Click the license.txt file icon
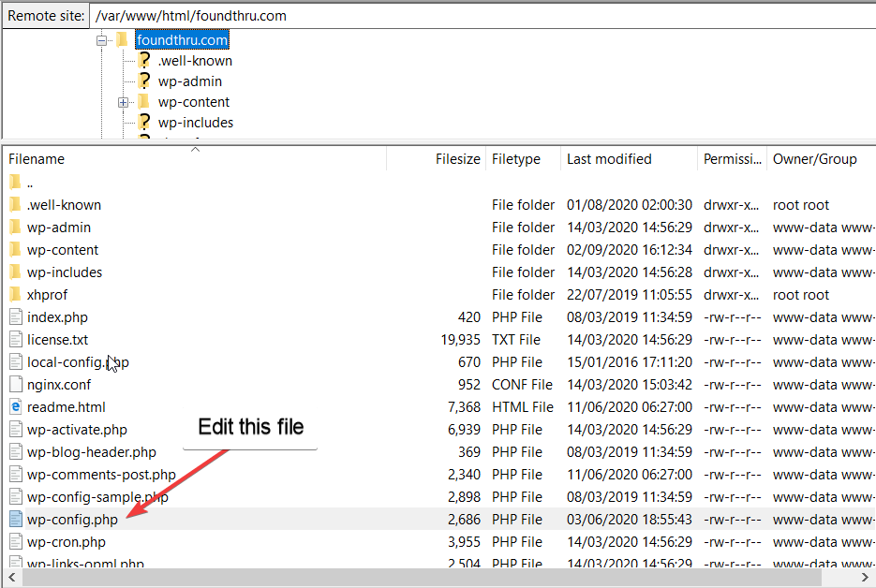Screen dimensions: 876x588 (x=16, y=340)
